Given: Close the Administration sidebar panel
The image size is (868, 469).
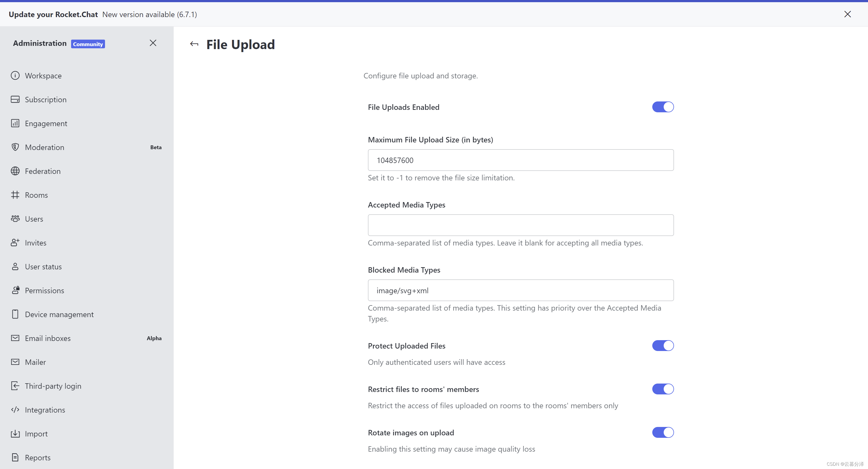Looking at the screenshot, I should pyautogui.click(x=153, y=43).
